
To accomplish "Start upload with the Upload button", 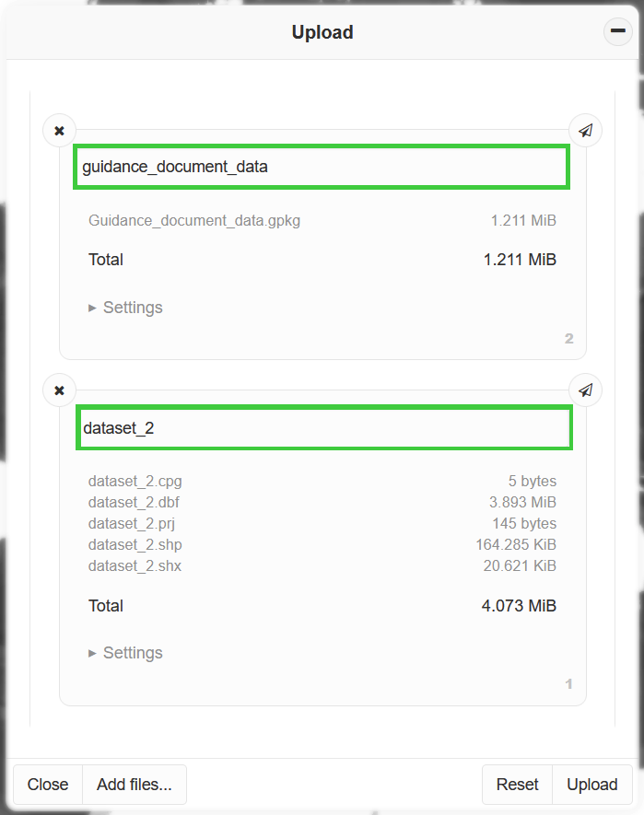I will tap(591, 785).
